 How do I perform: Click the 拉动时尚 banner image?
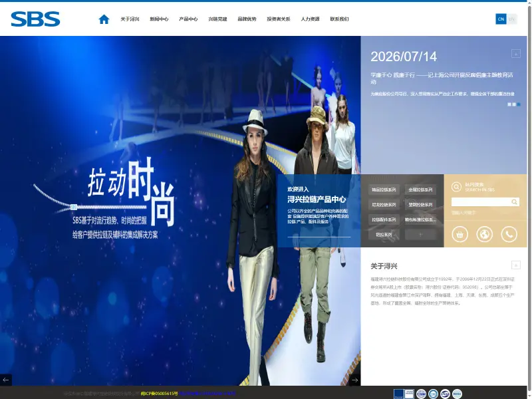(x=180, y=211)
